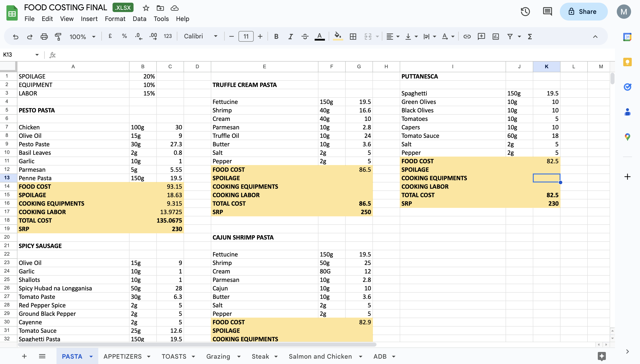Screen dimensions: 640x364
Task: Open PASTA sheet tab options arrow
Action: (91, 356)
